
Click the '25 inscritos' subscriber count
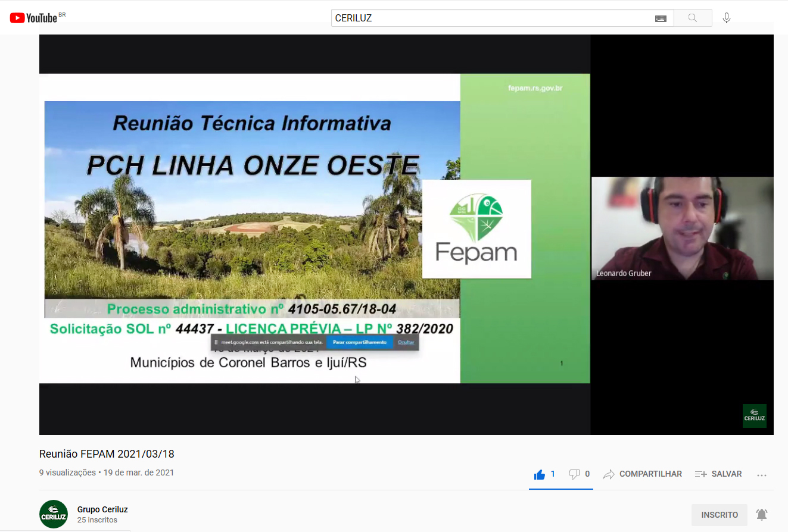(x=97, y=520)
